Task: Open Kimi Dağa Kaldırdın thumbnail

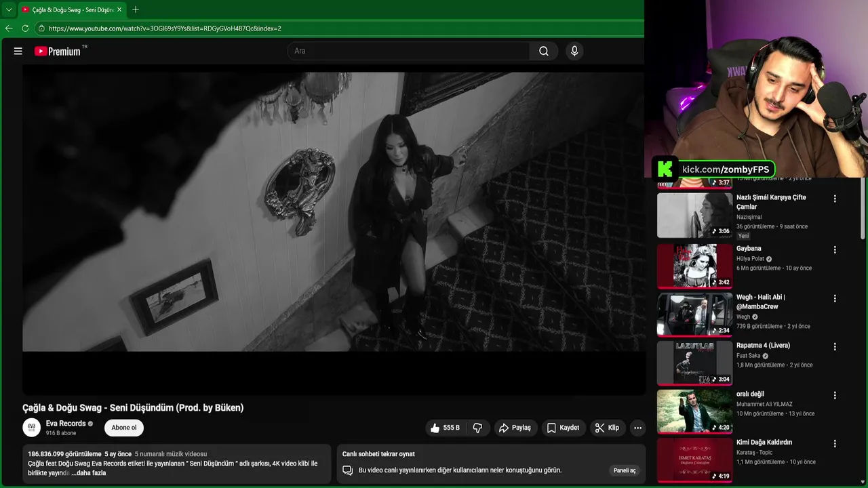Action: pos(694,460)
